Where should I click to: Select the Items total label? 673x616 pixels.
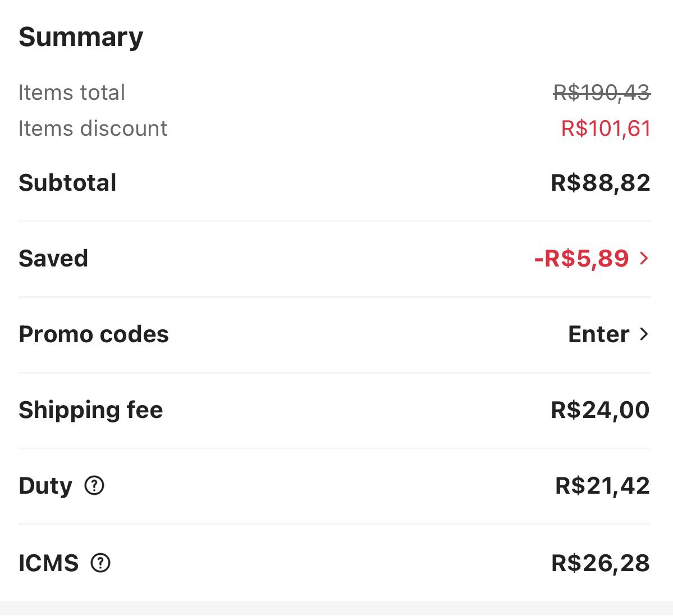pos(72,93)
